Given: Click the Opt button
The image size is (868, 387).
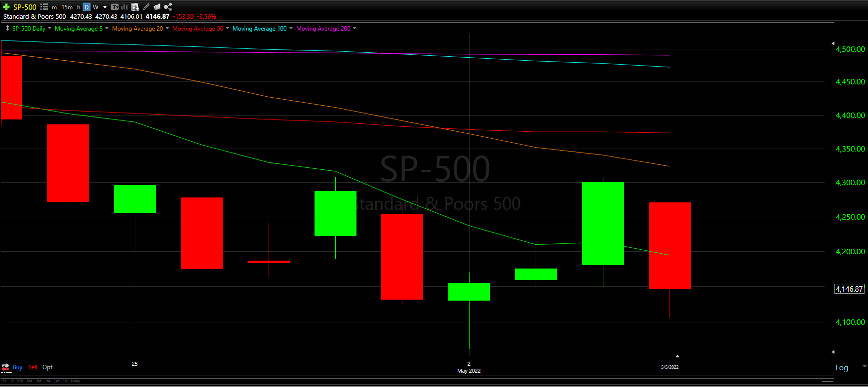Looking at the screenshot, I should 47,367.
